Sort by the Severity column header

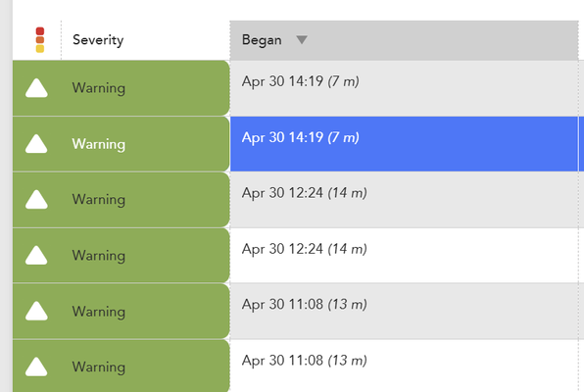click(98, 40)
